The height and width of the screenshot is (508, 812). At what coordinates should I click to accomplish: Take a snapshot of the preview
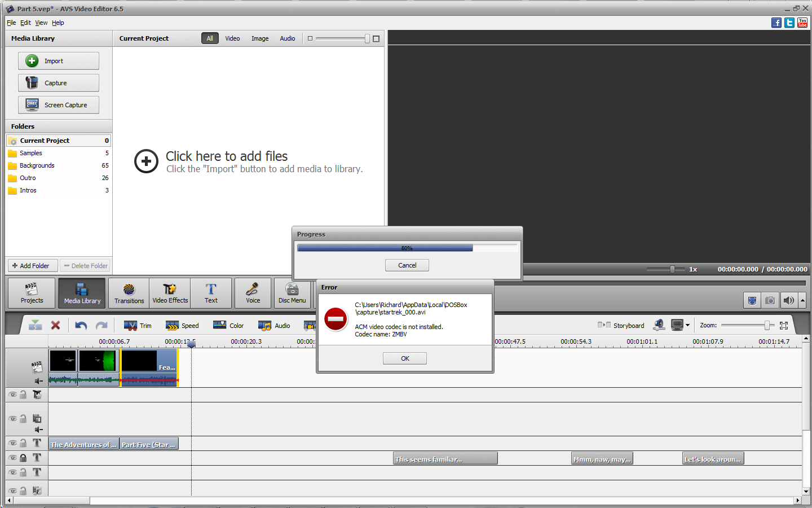[770, 300]
